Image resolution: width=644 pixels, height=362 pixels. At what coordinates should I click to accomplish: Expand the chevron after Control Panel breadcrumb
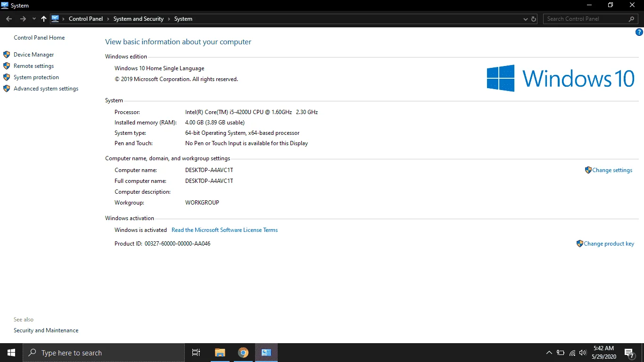pos(108,19)
